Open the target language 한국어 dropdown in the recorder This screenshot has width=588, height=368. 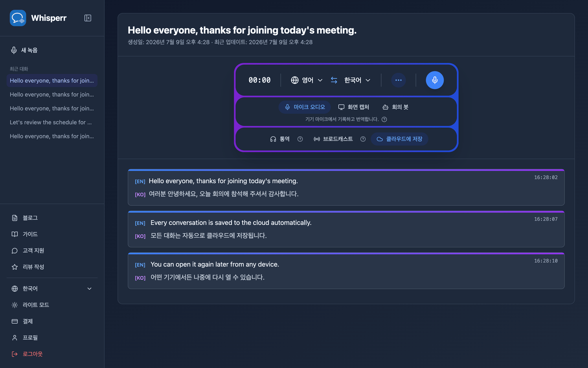pyautogui.click(x=357, y=80)
